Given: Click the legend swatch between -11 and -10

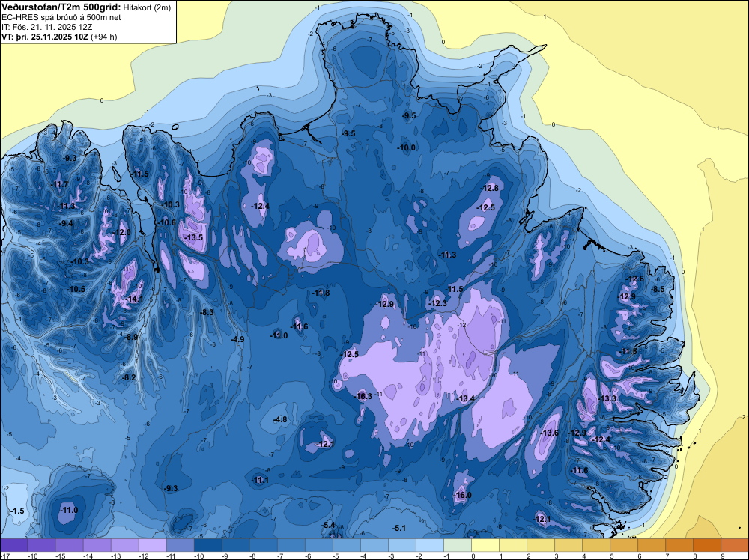Looking at the screenshot, I should coord(180,545).
